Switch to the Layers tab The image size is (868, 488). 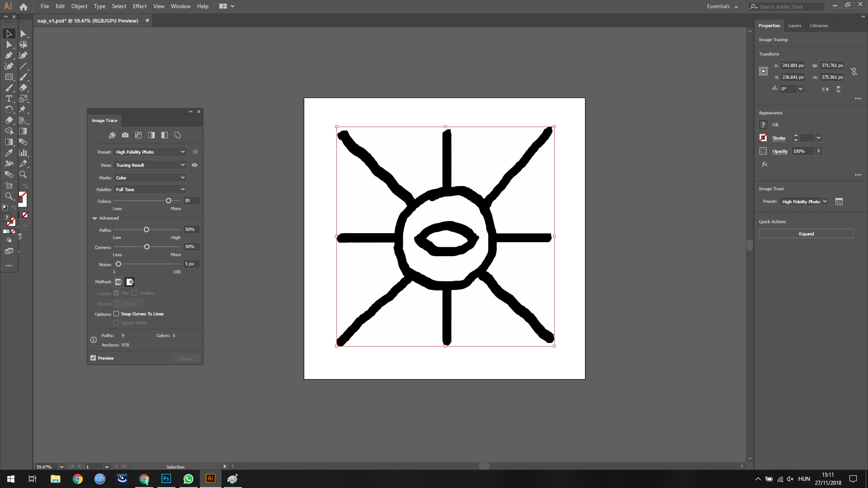point(794,26)
